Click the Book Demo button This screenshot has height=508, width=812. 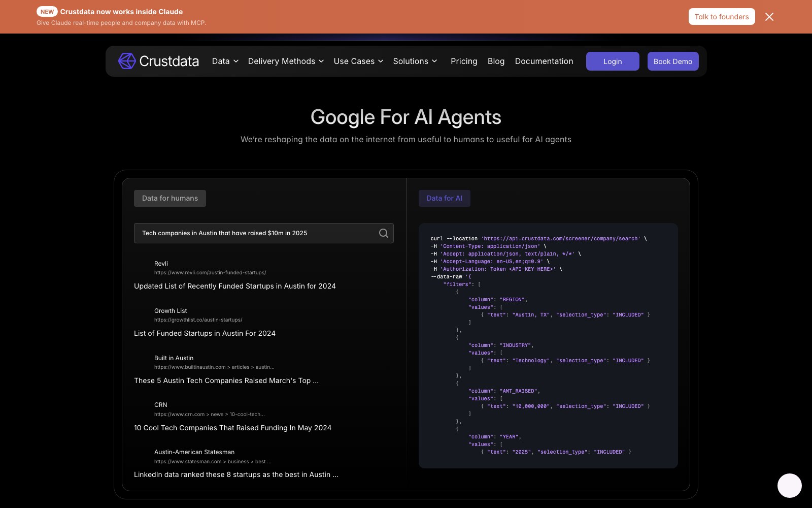pos(673,61)
